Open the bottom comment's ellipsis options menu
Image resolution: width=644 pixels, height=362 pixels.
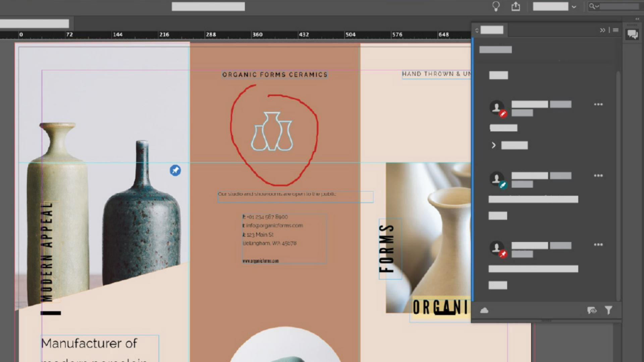point(599,245)
